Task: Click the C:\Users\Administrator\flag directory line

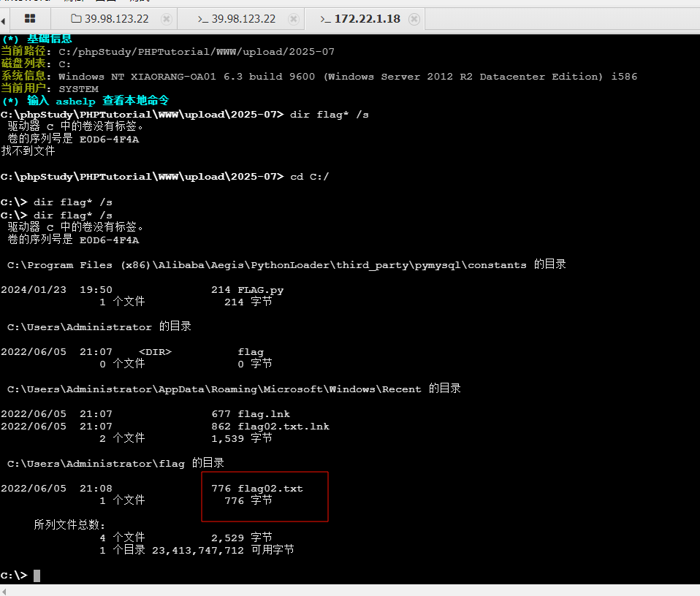Action: coord(115,464)
